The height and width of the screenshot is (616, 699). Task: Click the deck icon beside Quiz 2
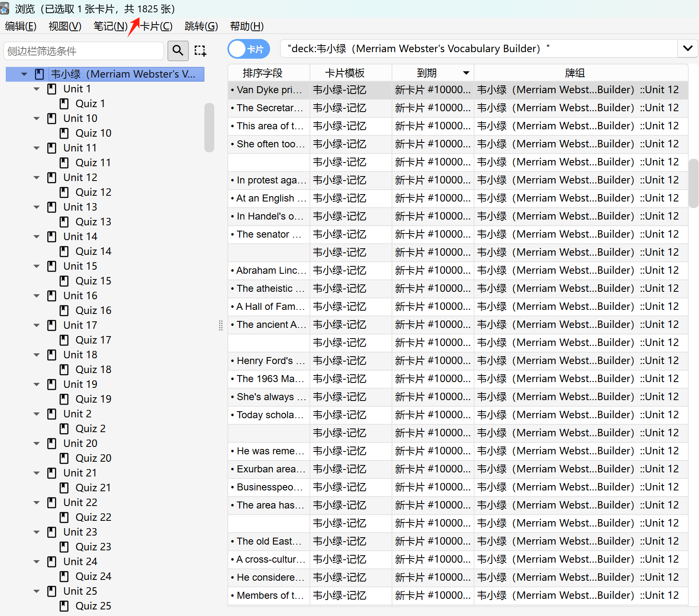pos(64,429)
